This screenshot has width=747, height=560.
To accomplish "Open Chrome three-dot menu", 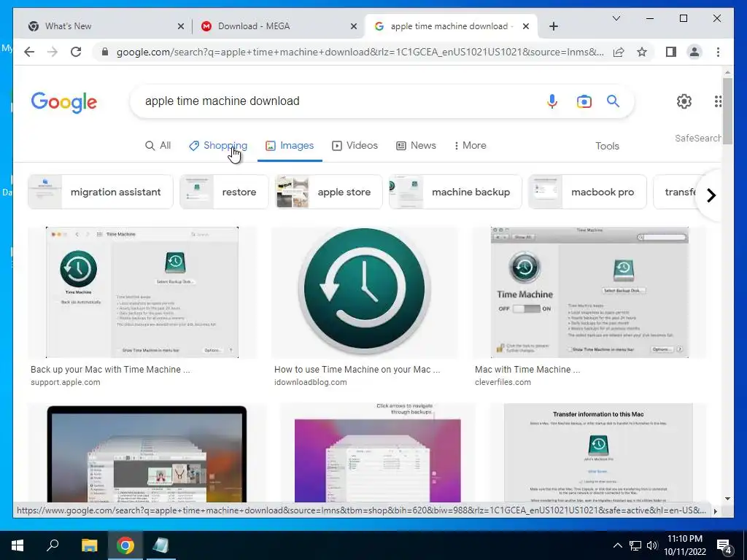I will (718, 52).
